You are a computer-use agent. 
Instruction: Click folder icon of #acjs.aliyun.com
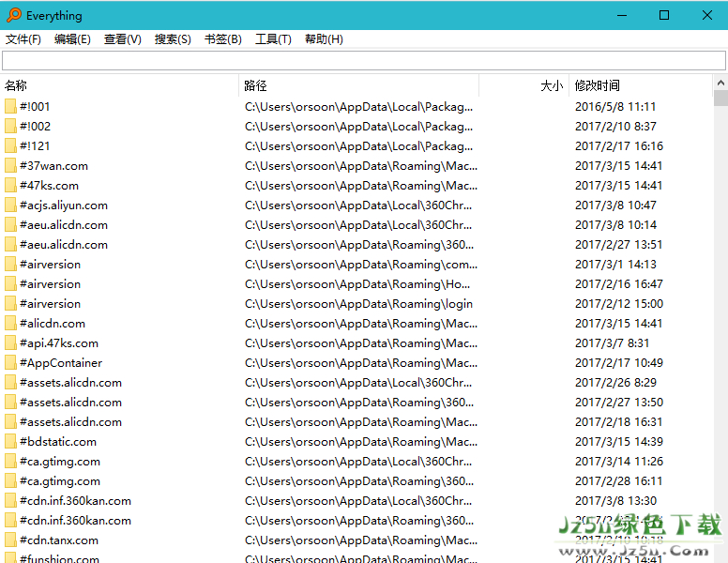click(x=10, y=205)
